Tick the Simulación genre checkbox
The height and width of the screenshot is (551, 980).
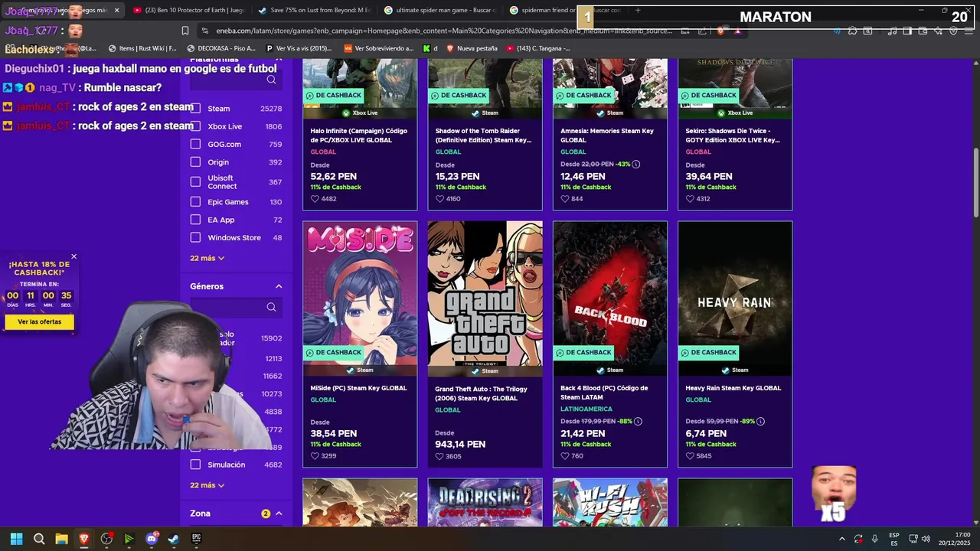(x=195, y=465)
